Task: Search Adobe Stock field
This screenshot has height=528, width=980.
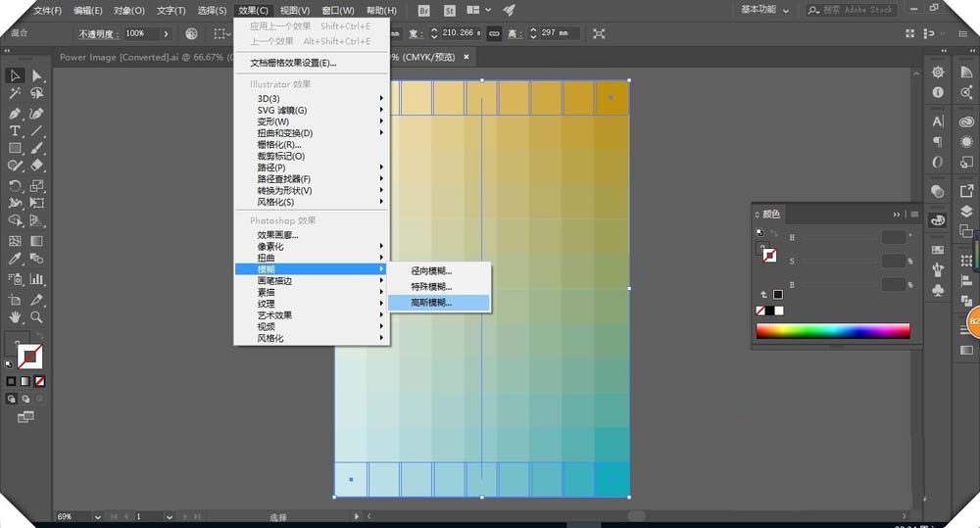Action: (x=852, y=10)
